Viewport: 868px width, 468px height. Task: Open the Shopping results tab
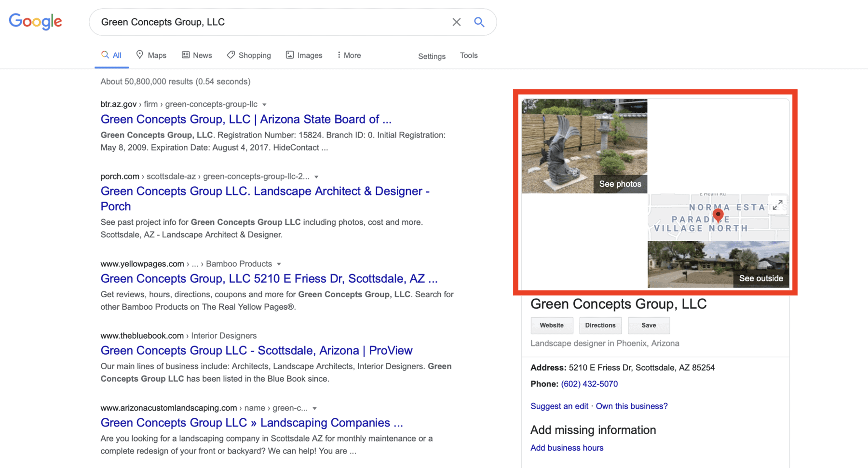point(249,55)
